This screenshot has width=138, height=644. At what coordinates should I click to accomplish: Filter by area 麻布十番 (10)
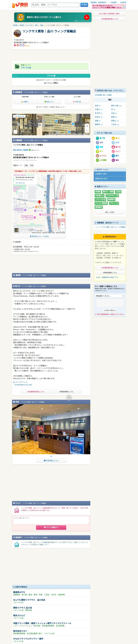[x=116, y=106]
